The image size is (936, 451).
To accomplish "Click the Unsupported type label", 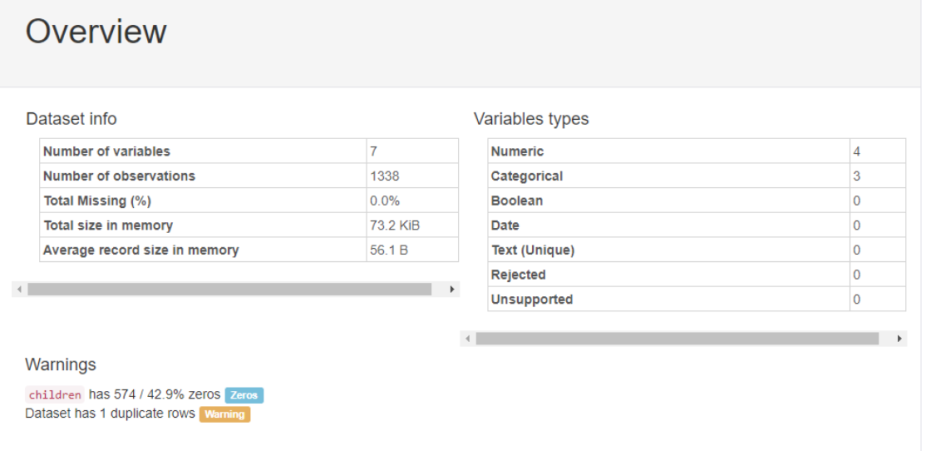I will [532, 299].
